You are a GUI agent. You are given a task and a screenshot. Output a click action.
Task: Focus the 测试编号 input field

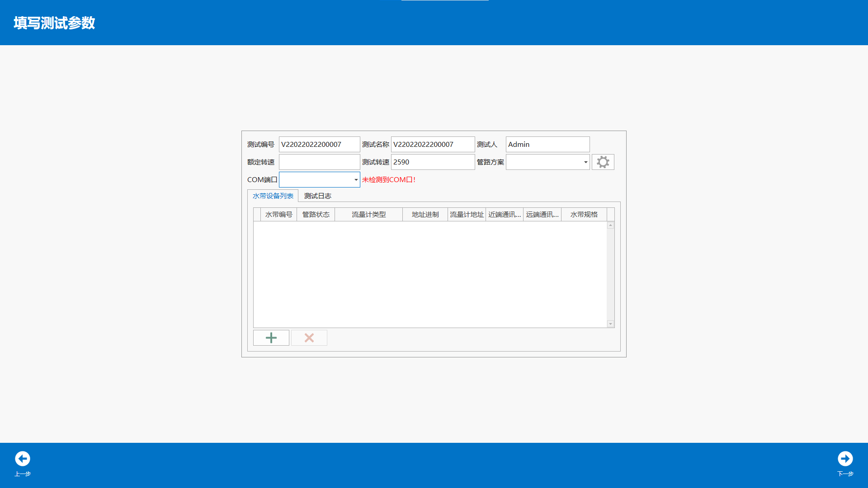click(319, 144)
